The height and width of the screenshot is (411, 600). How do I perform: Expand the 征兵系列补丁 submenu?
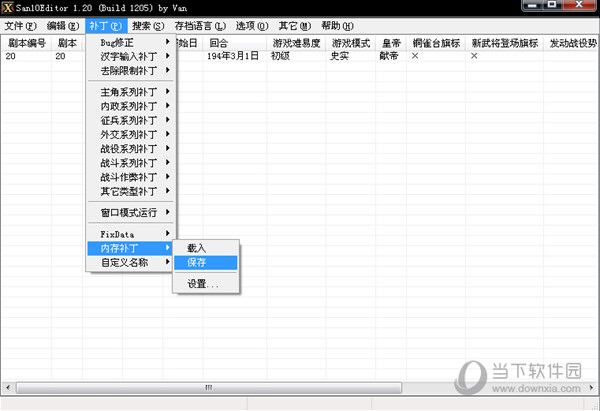coord(130,120)
